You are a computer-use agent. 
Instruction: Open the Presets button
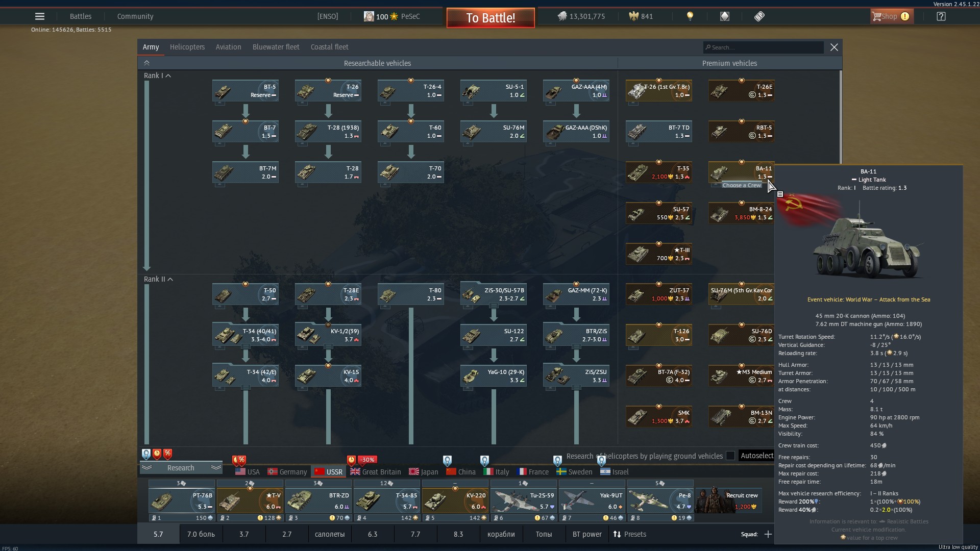630,534
